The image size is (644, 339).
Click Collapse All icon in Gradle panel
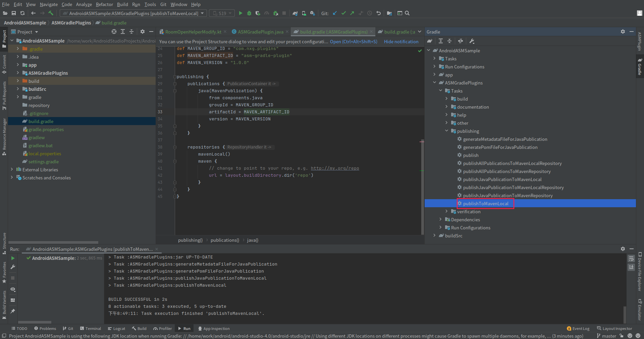pyautogui.click(x=449, y=41)
